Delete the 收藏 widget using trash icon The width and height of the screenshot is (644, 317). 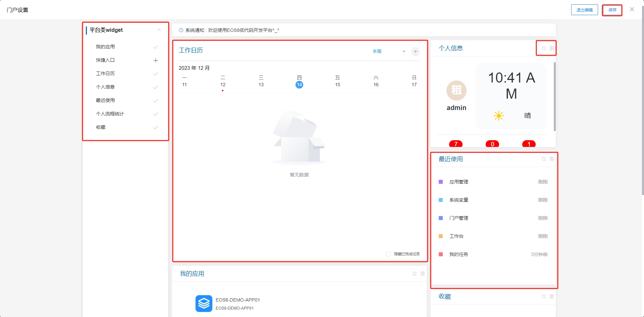552,297
